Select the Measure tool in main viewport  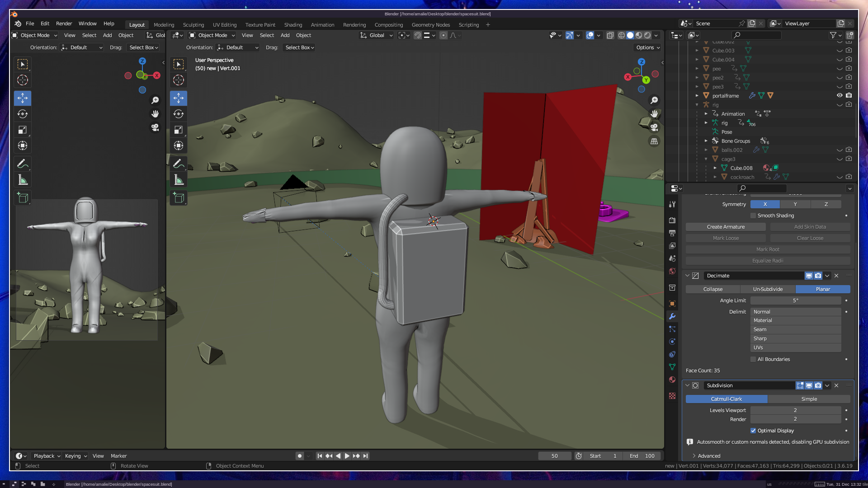click(x=179, y=180)
